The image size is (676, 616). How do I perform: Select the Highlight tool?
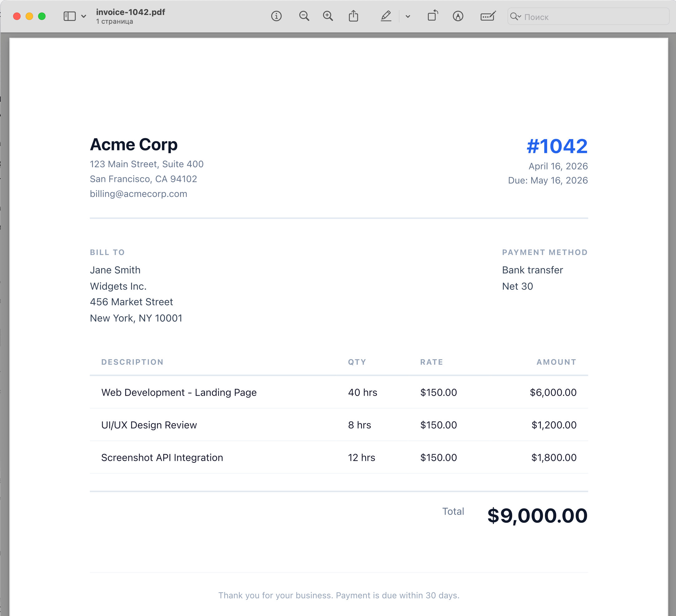click(x=386, y=16)
